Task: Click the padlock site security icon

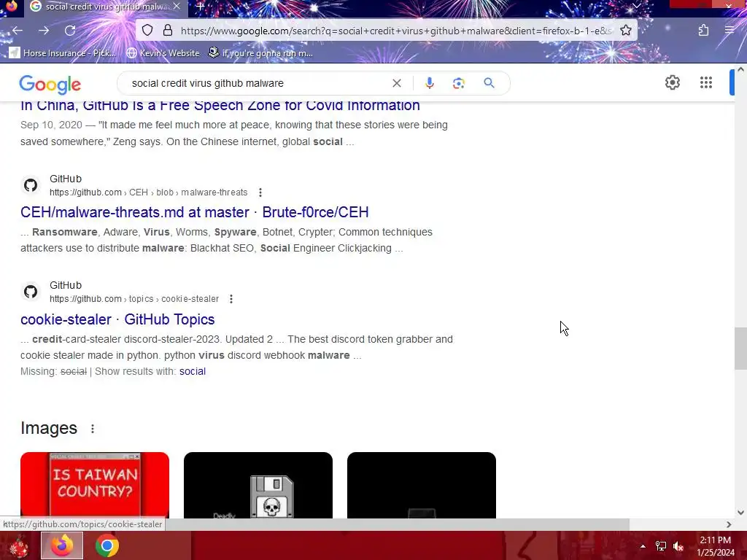Action: tap(168, 31)
